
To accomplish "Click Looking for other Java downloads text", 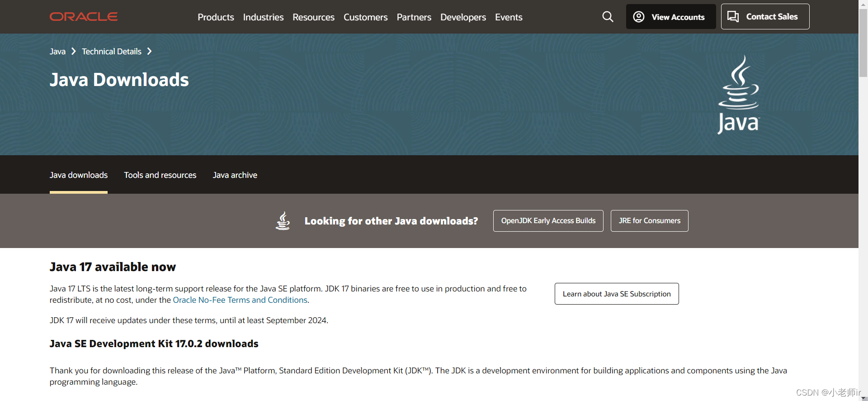I will (x=391, y=221).
